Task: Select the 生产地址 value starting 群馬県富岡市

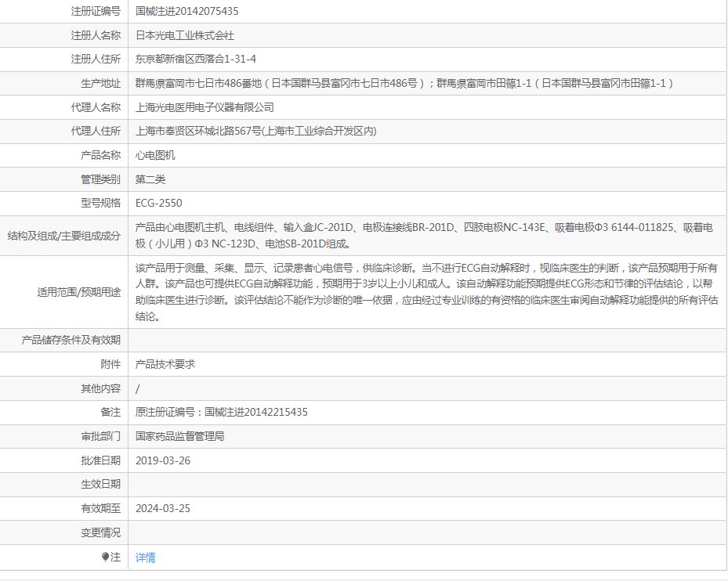Action: point(404,83)
